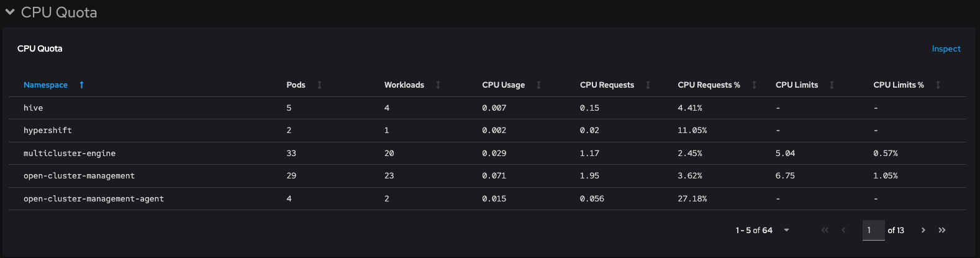Open the items-per-page dropdown arrow
The image size is (980, 258).
click(x=786, y=230)
